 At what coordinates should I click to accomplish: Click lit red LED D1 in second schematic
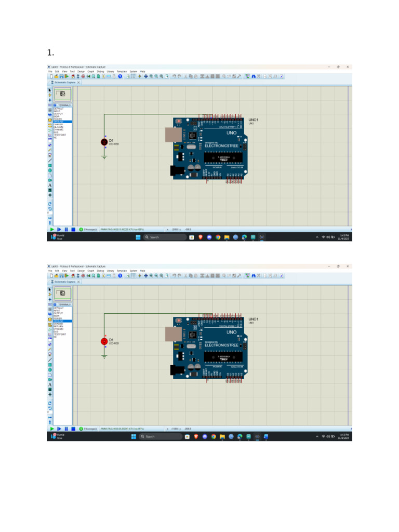pyautogui.click(x=104, y=341)
